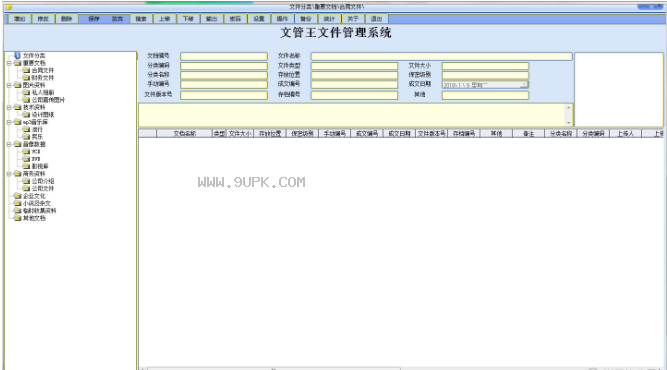This screenshot has width=667, height=370.
Task: Click the 搜索 toolbar button
Action: pos(141,19)
